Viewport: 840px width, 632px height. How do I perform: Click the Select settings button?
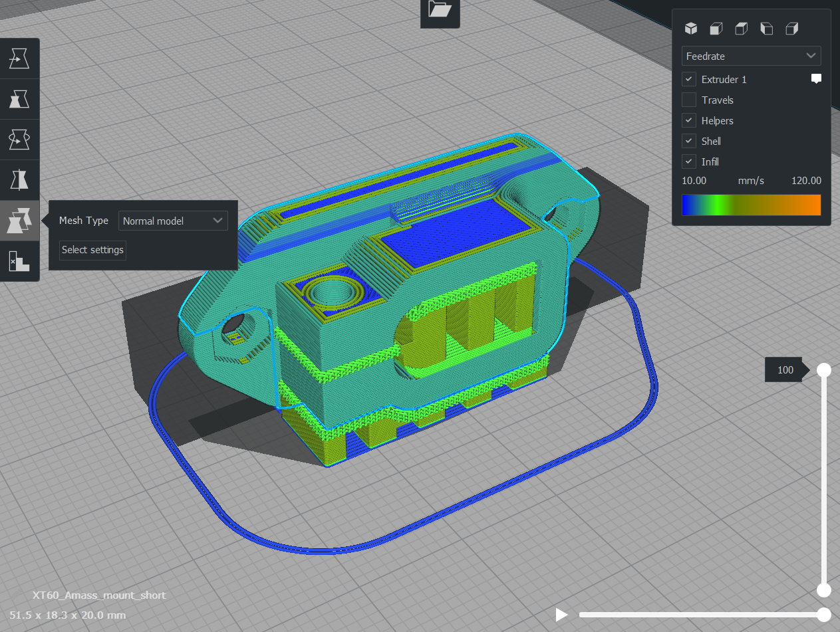[x=92, y=250]
